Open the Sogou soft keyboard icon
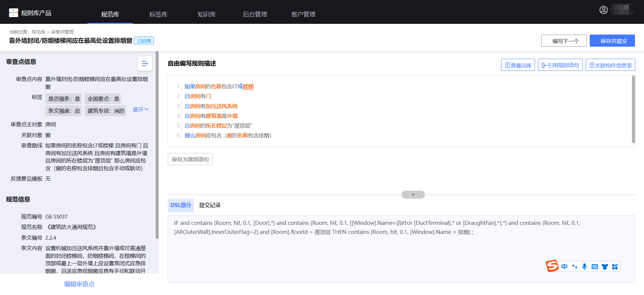 595,266
